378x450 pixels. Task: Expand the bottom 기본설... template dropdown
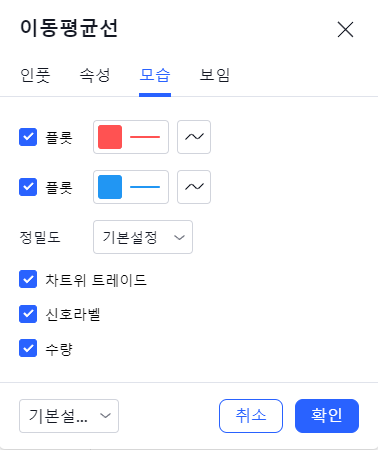pos(69,416)
